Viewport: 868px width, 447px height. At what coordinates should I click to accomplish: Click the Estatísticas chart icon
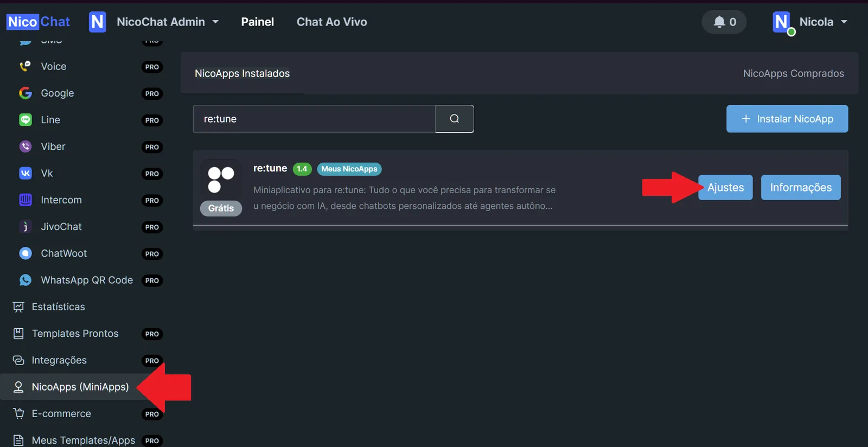pos(18,307)
